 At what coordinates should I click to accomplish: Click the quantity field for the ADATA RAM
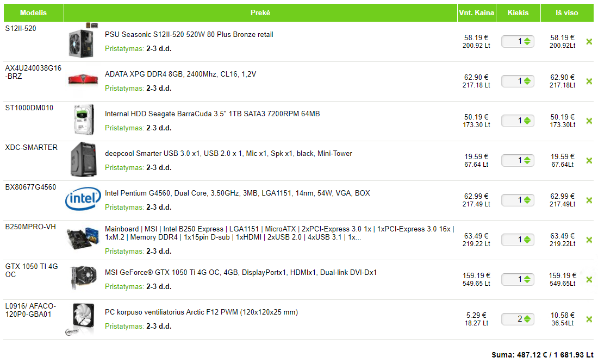[513, 81]
